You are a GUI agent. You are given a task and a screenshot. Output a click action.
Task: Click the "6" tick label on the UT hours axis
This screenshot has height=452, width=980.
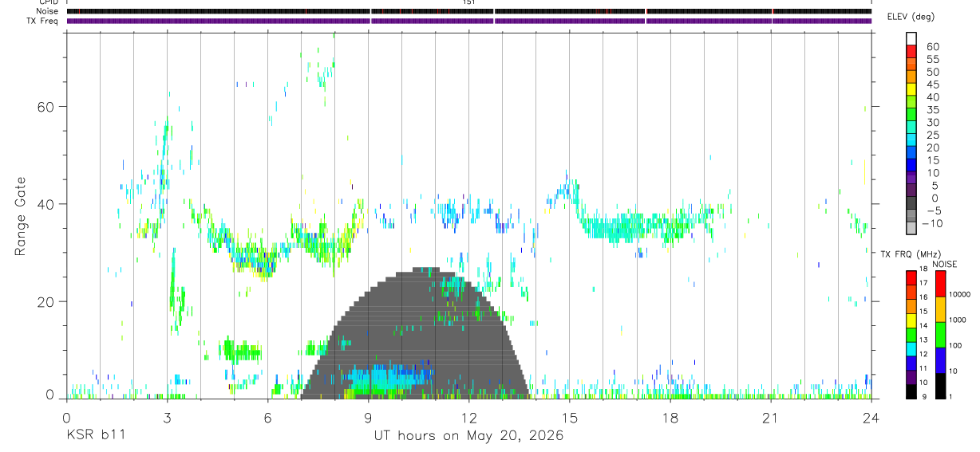click(x=267, y=417)
